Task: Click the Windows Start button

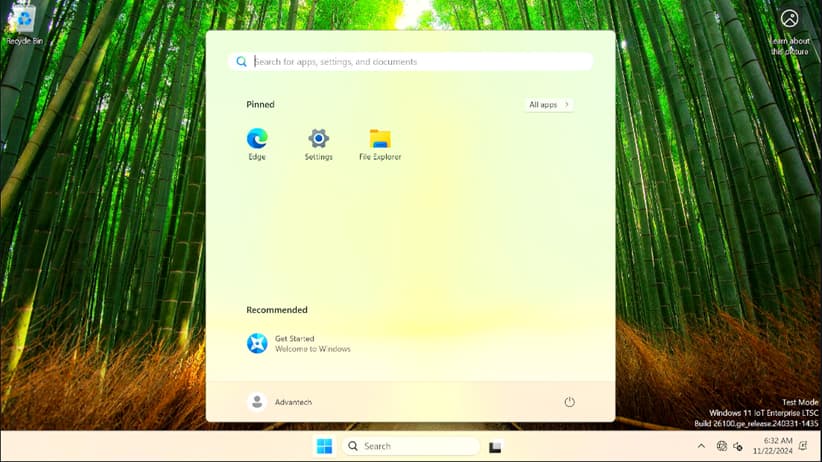Action: (325, 446)
